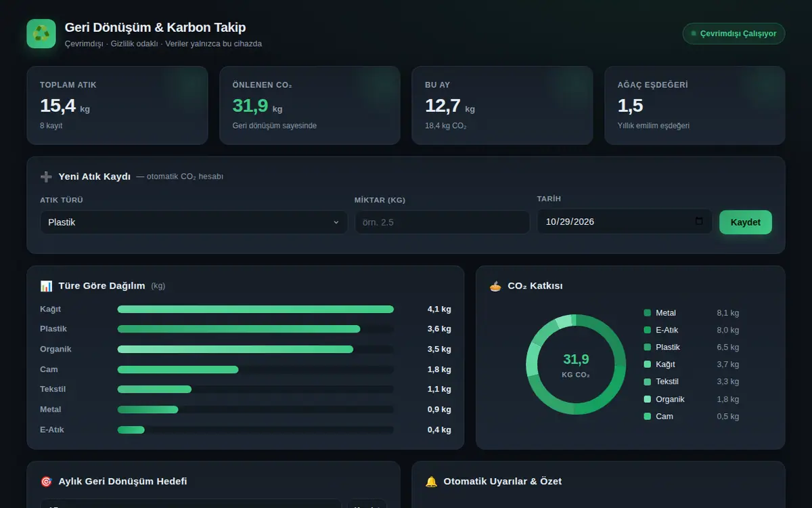Click the date value 10/29/2026 in Tarih
Screen dimensions: 812x508
point(570,221)
